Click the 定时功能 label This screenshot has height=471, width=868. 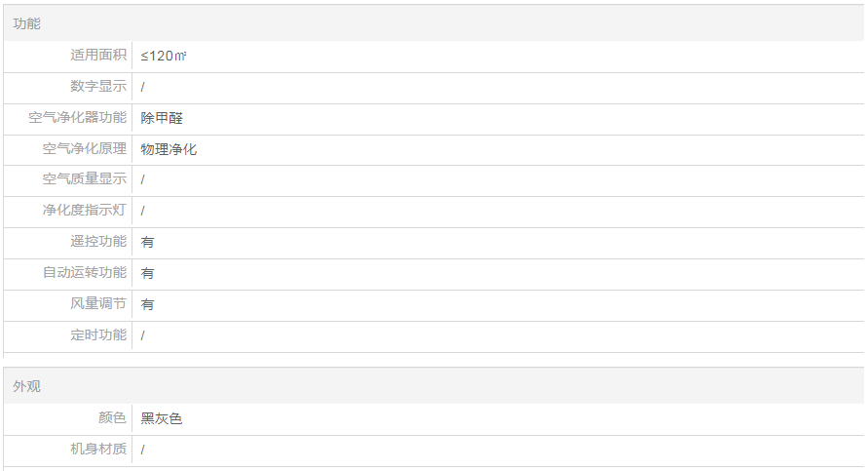coord(98,335)
